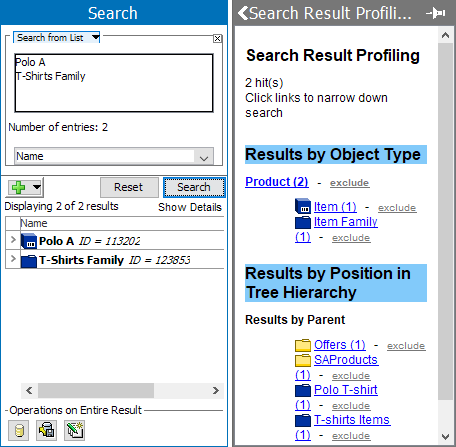Screen dimensions: 456x447
Task: Open dropdown arrow next to green plus
Action: pyautogui.click(x=37, y=187)
